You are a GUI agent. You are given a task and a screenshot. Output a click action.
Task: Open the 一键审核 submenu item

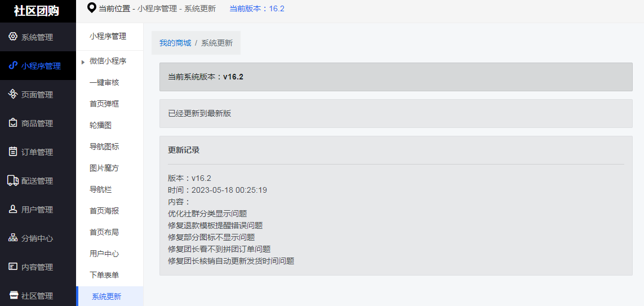(104, 83)
